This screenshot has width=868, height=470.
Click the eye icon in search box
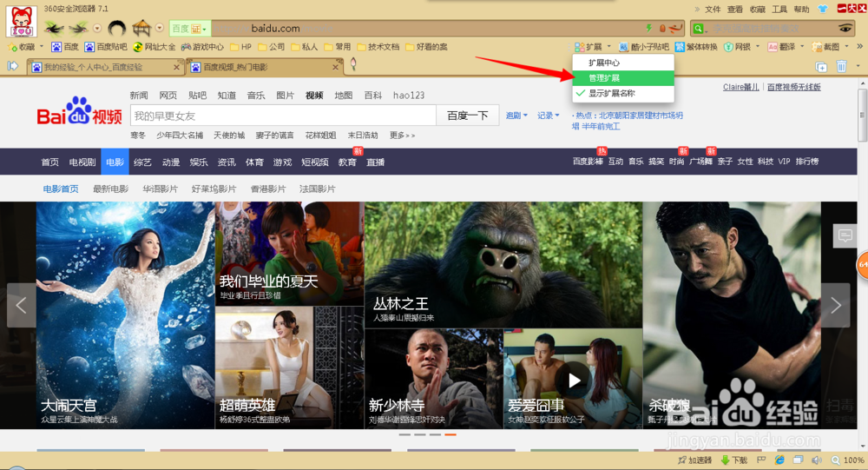click(845, 29)
